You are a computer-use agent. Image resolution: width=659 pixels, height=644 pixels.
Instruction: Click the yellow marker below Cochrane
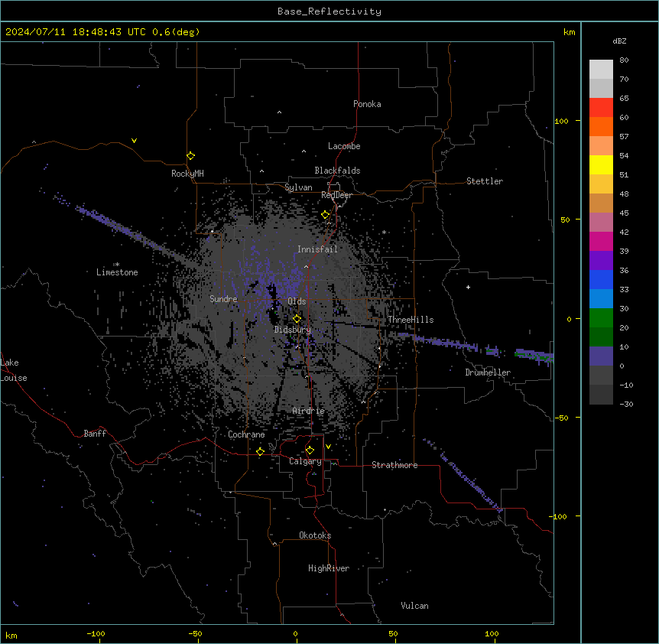260,451
